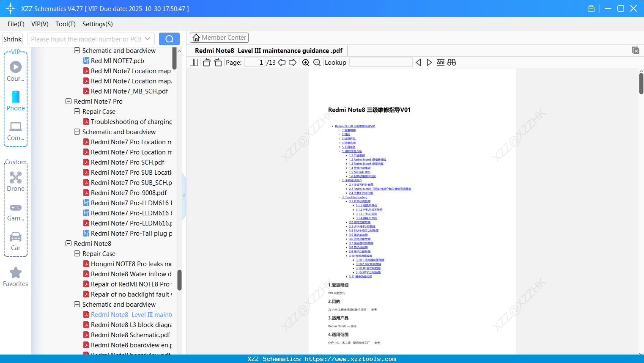
Task: Open Redmi Note8 Schematic.pdf
Action: 127,335
